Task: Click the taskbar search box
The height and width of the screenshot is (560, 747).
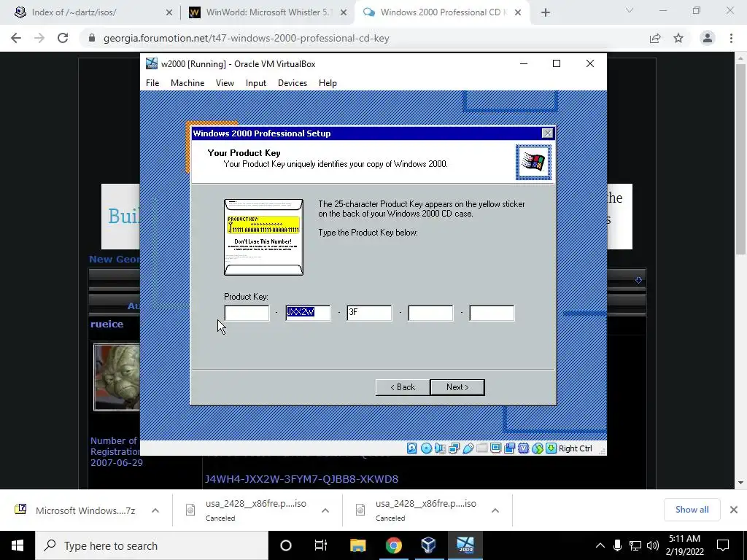Action: (152, 545)
